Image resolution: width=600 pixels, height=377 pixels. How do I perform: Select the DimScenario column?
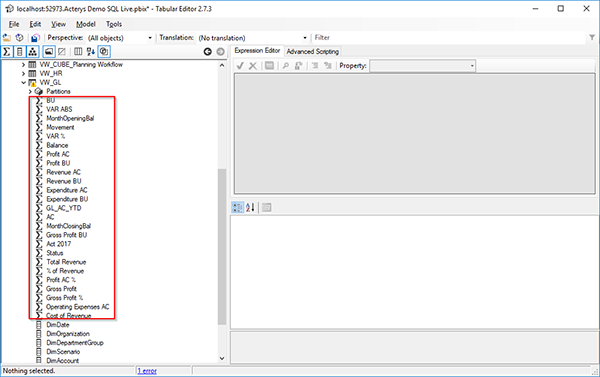pyautogui.click(x=63, y=352)
